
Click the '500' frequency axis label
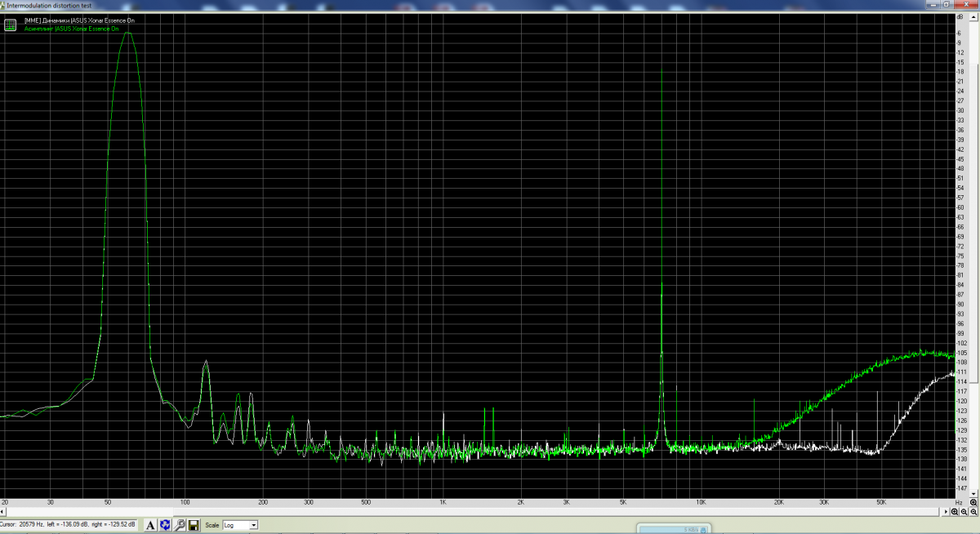click(x=366, y=502)
